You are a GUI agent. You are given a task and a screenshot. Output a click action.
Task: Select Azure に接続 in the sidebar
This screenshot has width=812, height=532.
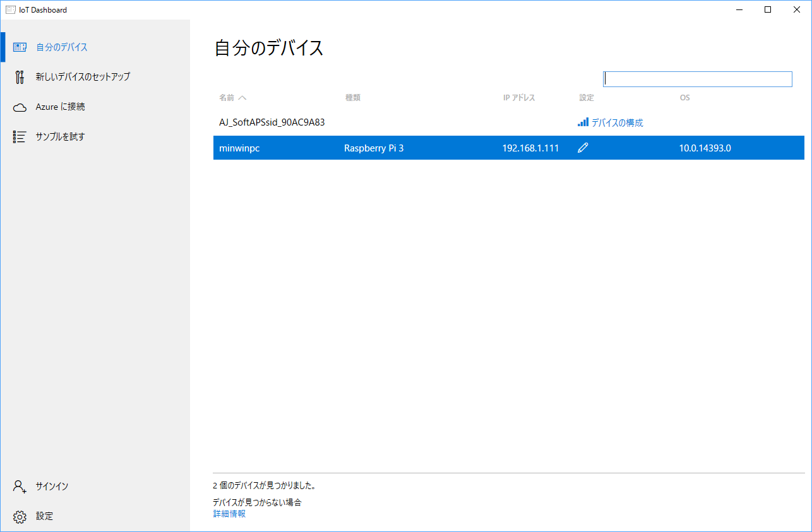60,107
